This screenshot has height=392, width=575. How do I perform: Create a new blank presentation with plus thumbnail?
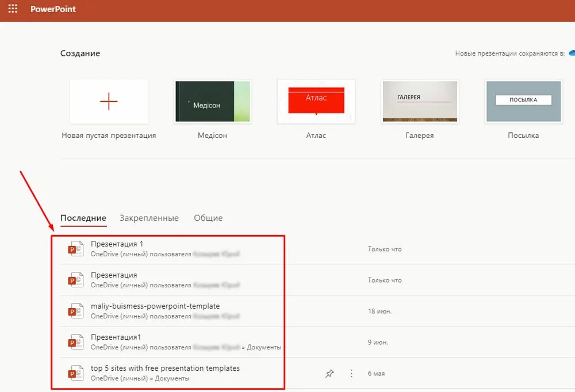tap(109, 101)
